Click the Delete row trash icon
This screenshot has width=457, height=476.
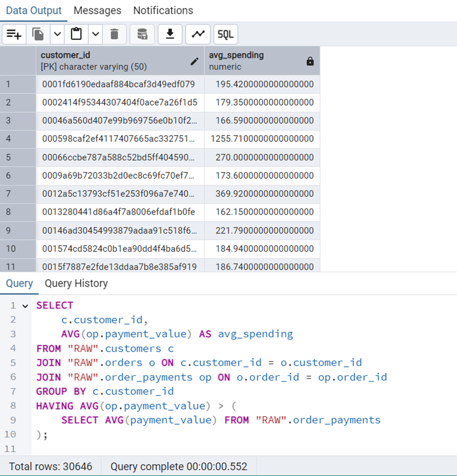[114, 35]
